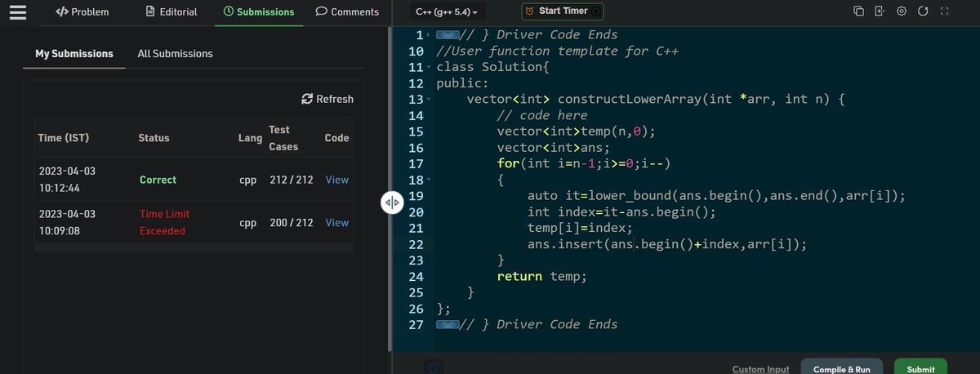Show My Submissions list
The image size is (980, 374).
(74, 53)
